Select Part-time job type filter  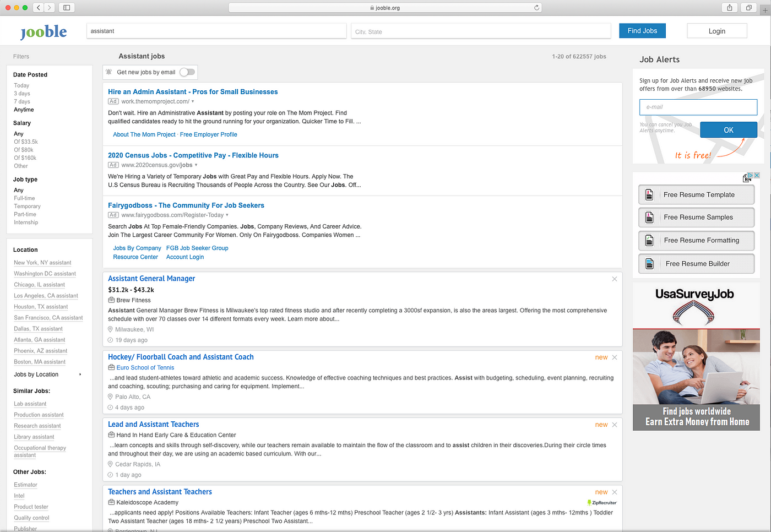(x=25, y=214)
